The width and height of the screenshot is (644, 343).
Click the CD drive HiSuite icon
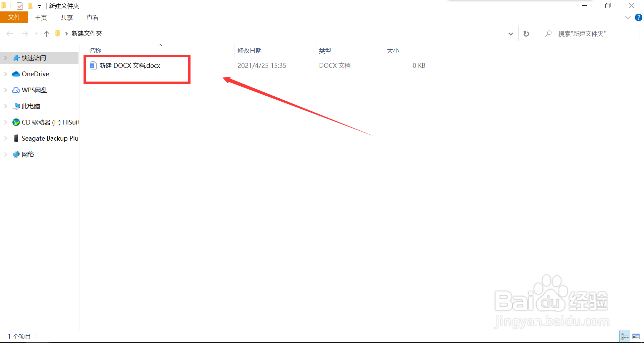point(16,122)
